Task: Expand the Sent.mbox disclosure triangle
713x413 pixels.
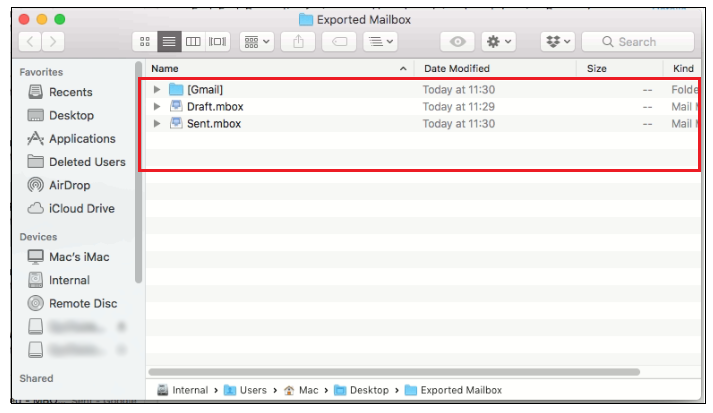Action: tap(157, 124)
